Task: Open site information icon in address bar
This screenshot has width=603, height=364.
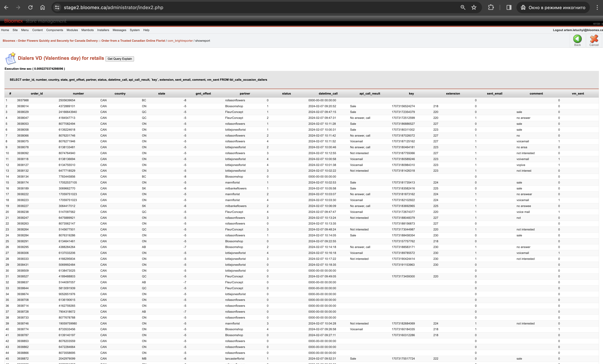Action: 57,8
